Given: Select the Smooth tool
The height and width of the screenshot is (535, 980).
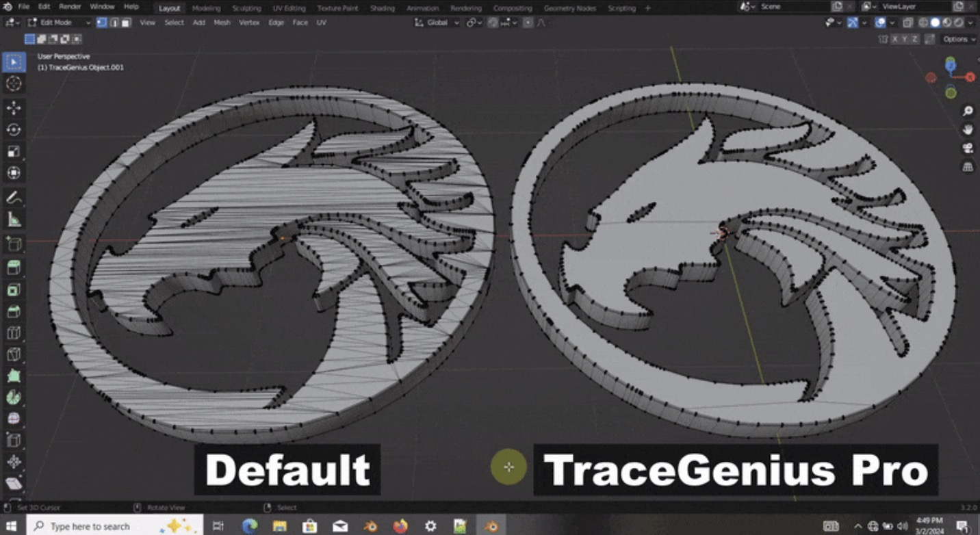Looking at the screenshot, I should tap(13, 419).
